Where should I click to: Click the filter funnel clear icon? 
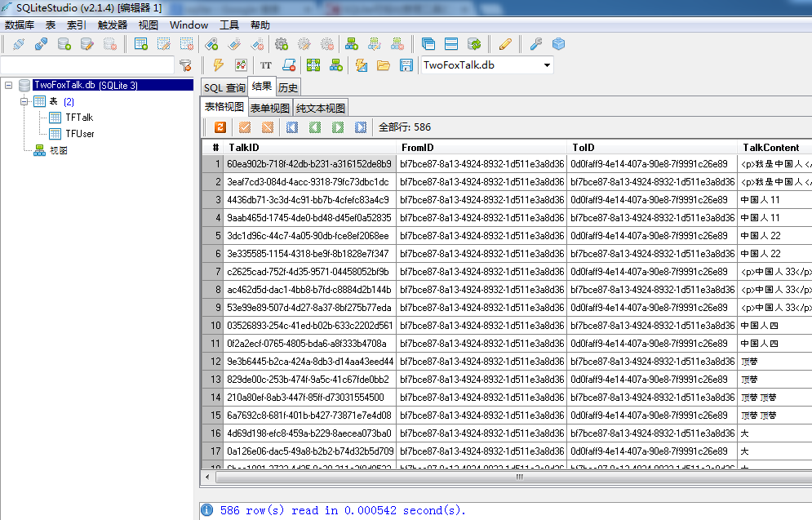[185, 65]
